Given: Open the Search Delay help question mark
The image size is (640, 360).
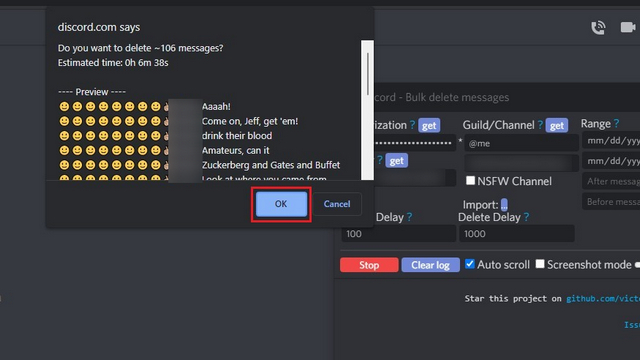Looking at the screenshot, I should point(409,217).
